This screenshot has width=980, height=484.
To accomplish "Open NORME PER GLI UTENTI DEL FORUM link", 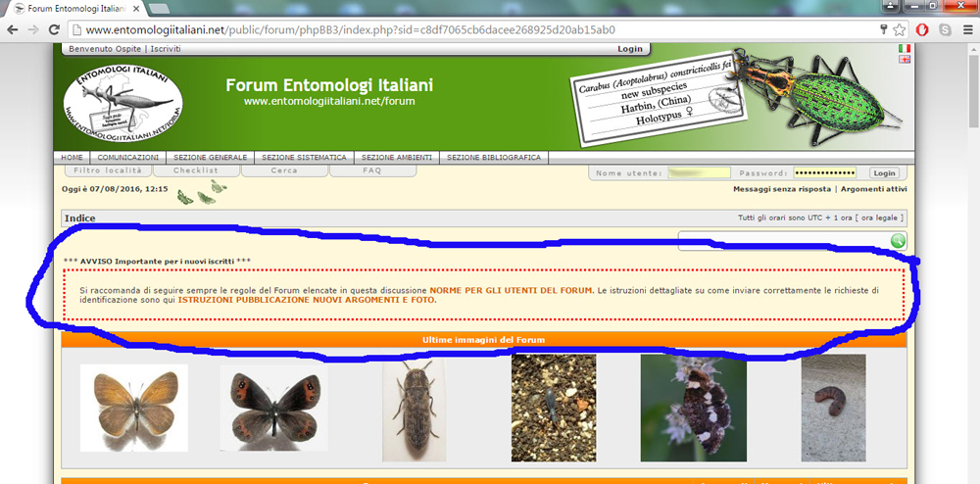I will point(512,291).
